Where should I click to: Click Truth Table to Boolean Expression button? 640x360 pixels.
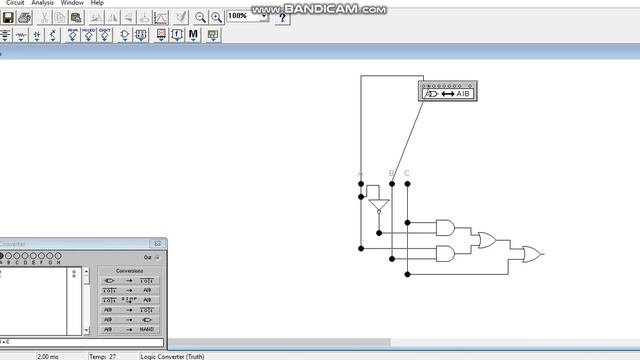tap(129, 290)
